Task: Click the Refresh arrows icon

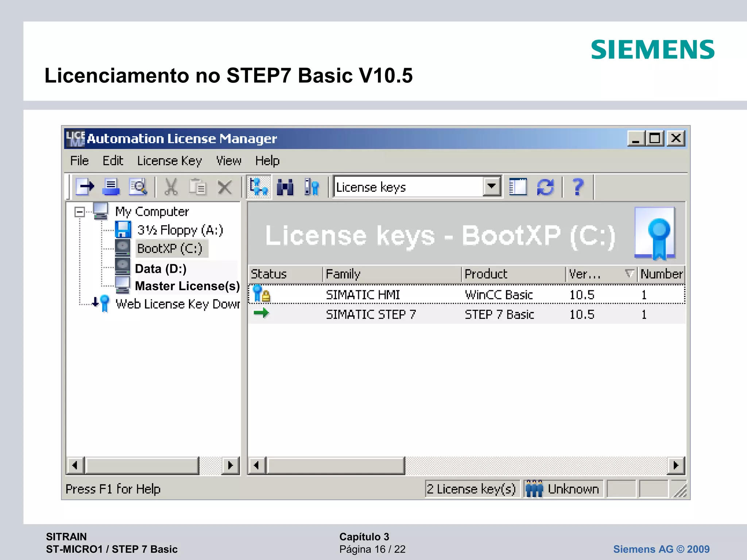Action: click(545, 187)
